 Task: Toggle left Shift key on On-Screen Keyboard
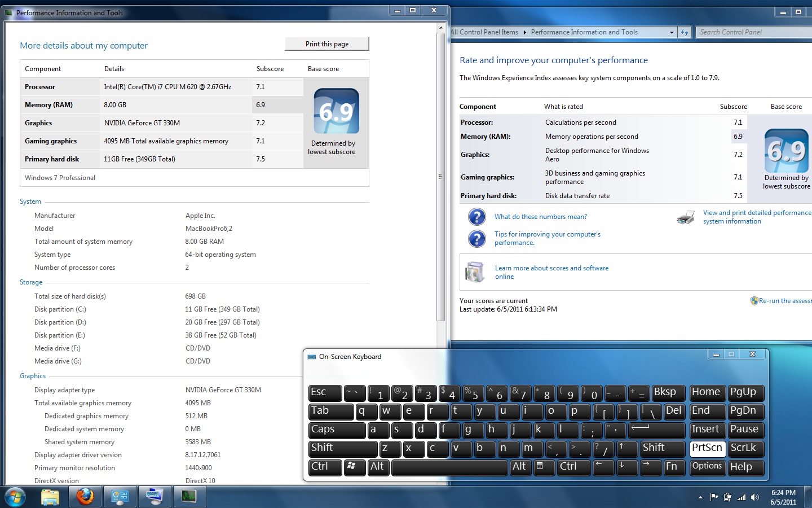[x=343, y=448]
